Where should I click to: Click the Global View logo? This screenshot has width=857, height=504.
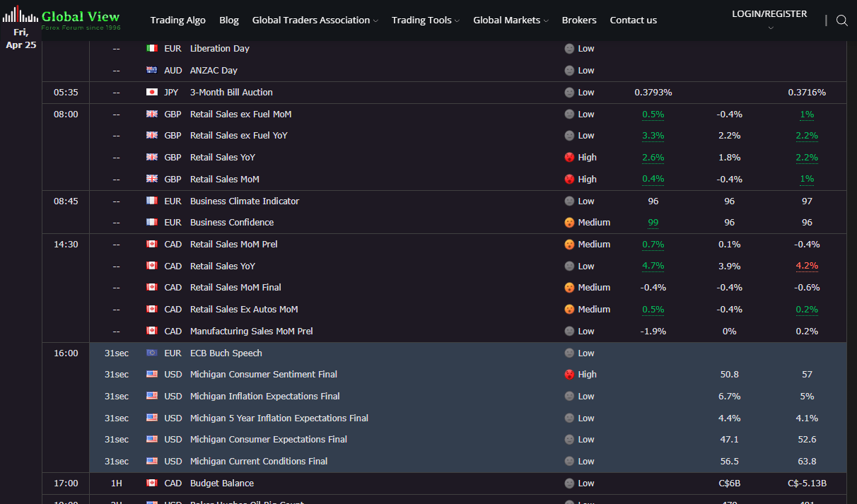click(62, 19)
